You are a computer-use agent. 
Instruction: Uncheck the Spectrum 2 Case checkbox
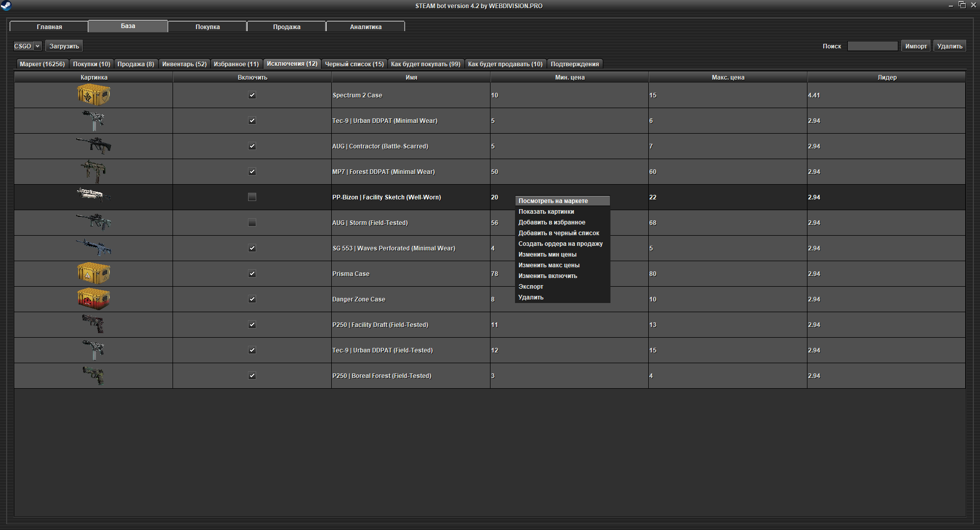[x=252, y=95]
